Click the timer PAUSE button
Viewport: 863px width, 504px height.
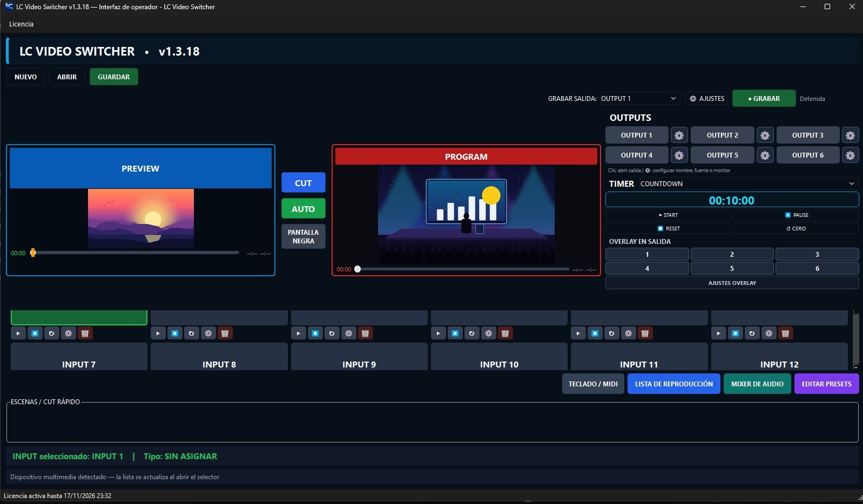pos(796,215)
